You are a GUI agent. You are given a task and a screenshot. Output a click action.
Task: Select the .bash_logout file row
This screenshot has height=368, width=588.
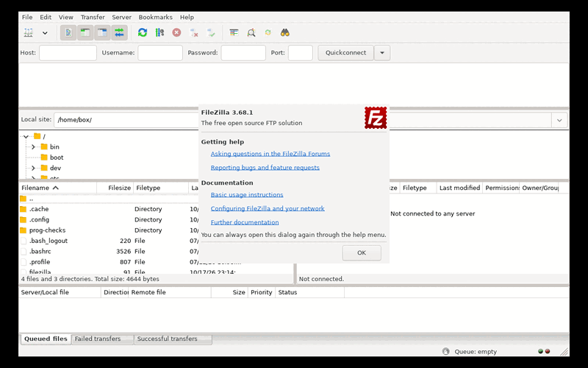click(x=109, y=241)
